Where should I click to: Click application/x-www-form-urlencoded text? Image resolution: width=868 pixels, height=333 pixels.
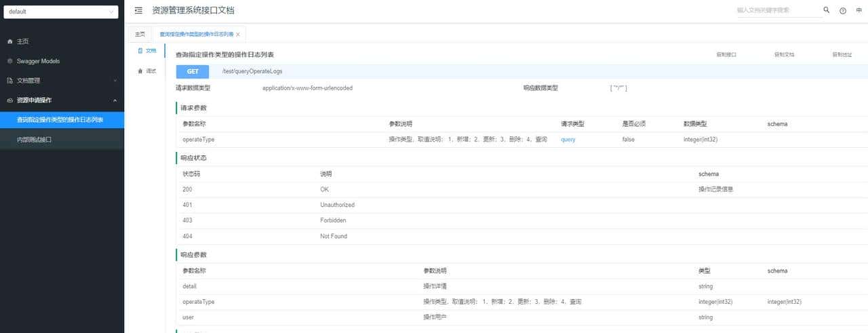click(307, 88)
